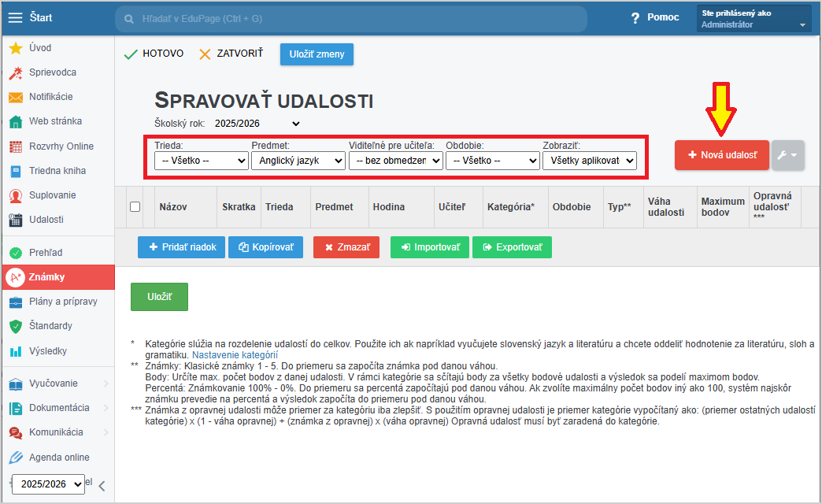Click the red Nová udalosť button
The image size is (822, 504).
point(721,156)
